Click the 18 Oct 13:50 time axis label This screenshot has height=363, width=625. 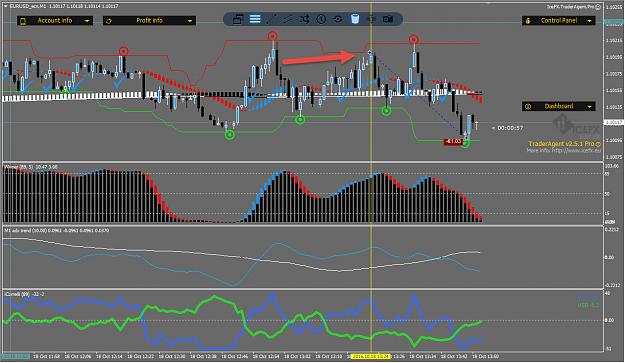tap(485, 356)
